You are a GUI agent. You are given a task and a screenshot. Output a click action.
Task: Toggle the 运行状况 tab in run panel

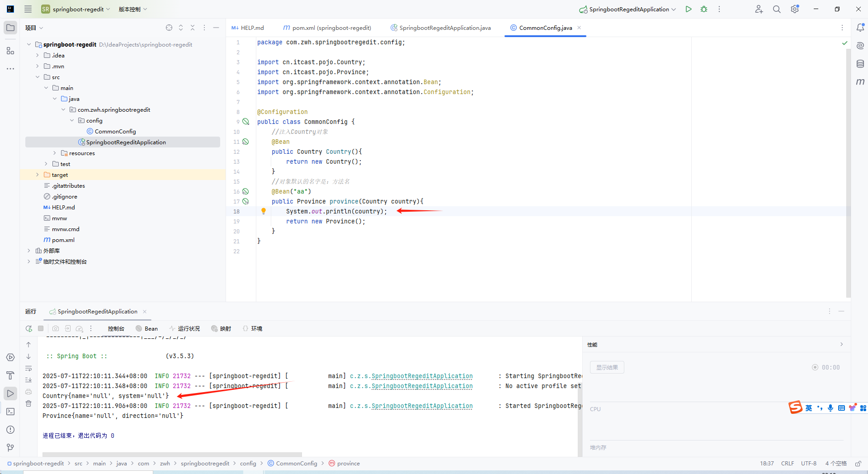click(x=184, y=328)
